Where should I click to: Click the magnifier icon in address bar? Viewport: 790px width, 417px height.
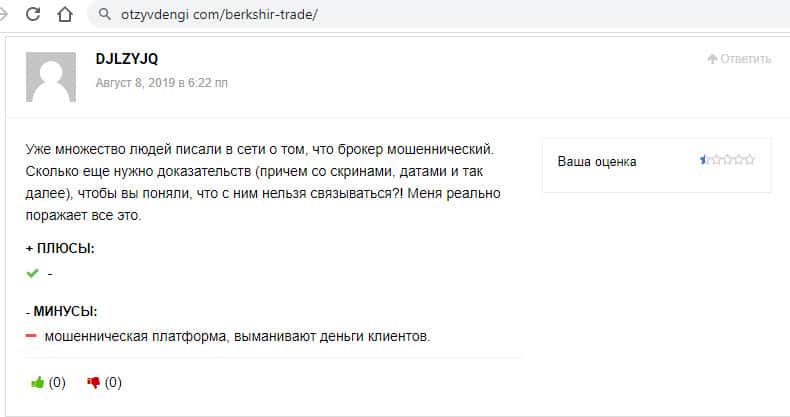click(104, 15)
